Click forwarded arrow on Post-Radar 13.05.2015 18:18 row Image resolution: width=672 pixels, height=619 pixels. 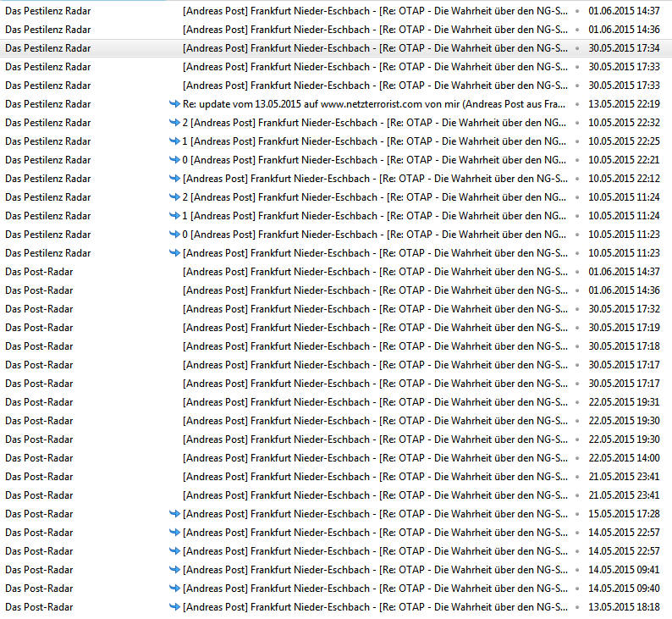point(174,607)
